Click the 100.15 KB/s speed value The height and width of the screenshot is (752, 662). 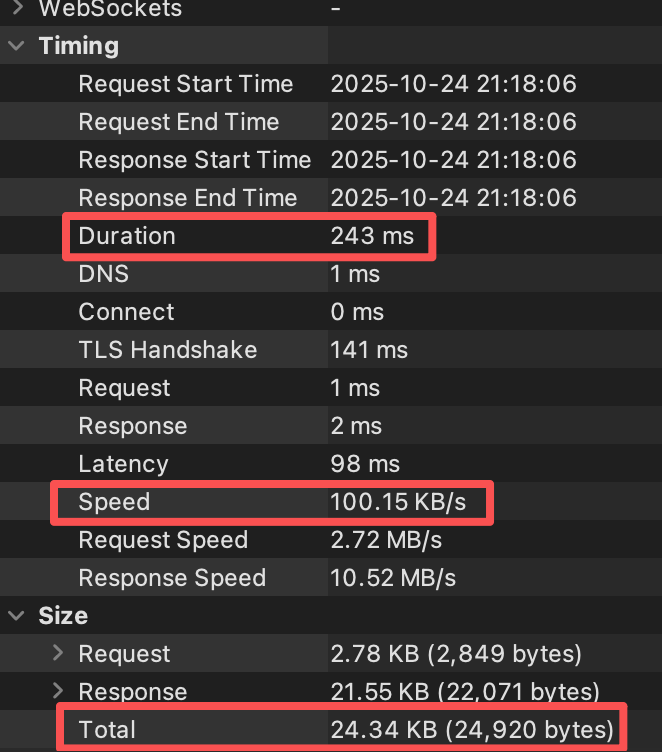[398, 502]
